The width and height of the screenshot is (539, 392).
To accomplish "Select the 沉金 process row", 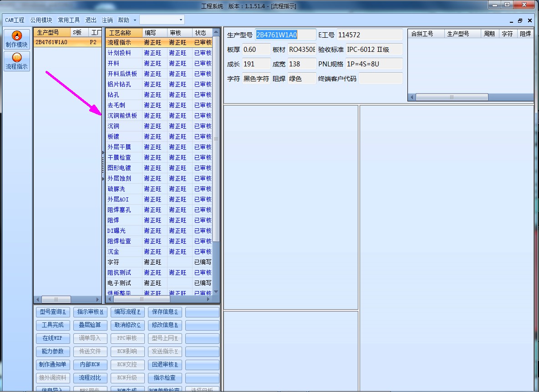I will 159,251.
